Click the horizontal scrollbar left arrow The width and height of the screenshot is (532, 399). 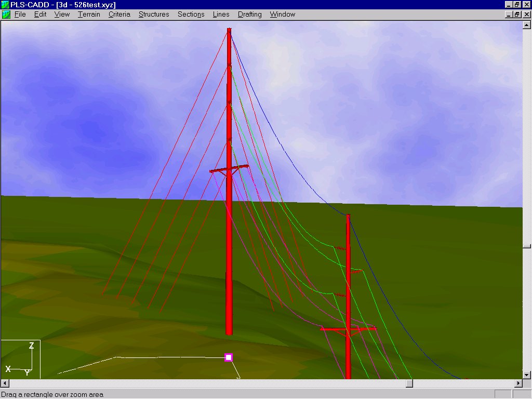tap(5, 383)
